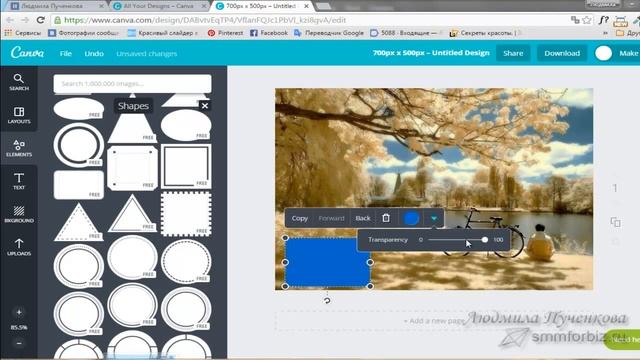Open the File menu

(x=66, y=53)
